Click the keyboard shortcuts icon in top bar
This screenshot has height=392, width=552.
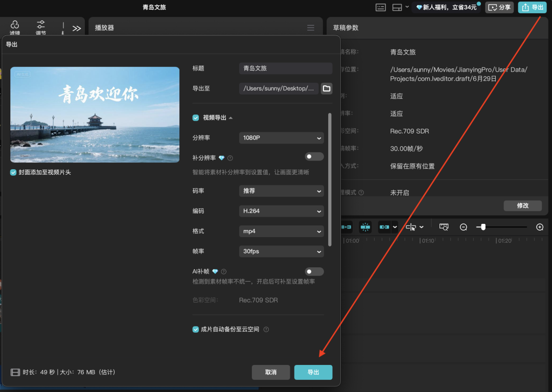pyautogui.click(x=380, y=7)
